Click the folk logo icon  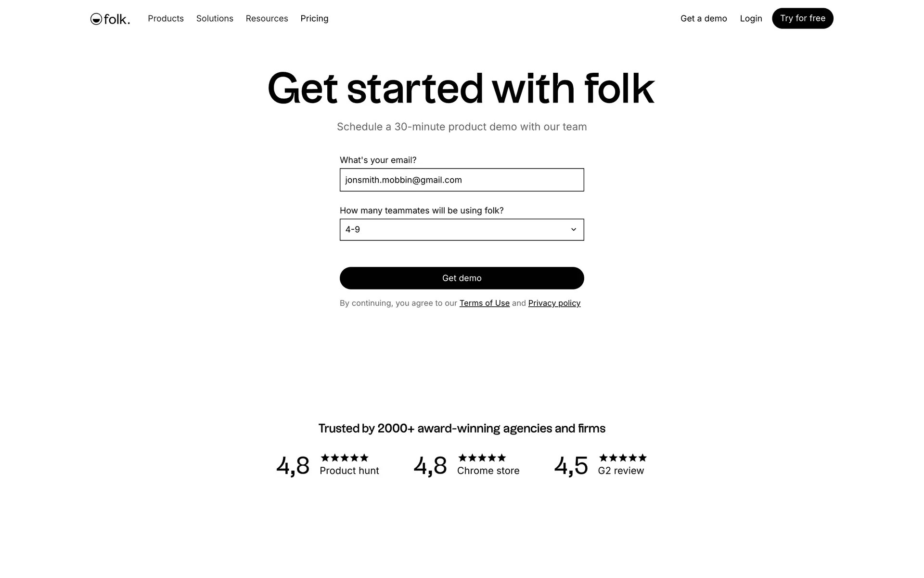[x=96, y=19]
